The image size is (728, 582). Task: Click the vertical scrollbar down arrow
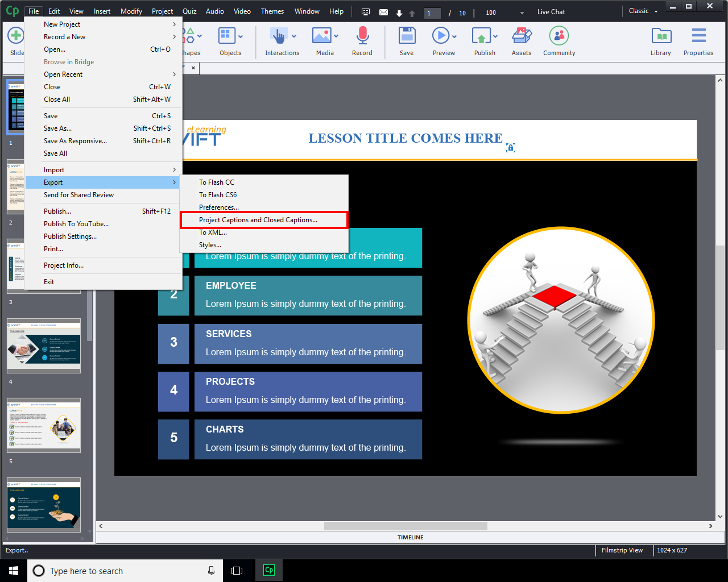coord(721,517)
